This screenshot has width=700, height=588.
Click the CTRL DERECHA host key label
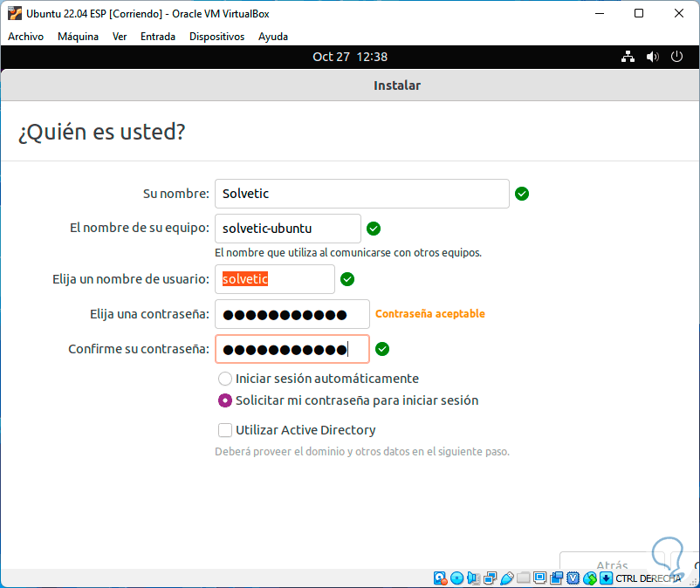[649, 578]
